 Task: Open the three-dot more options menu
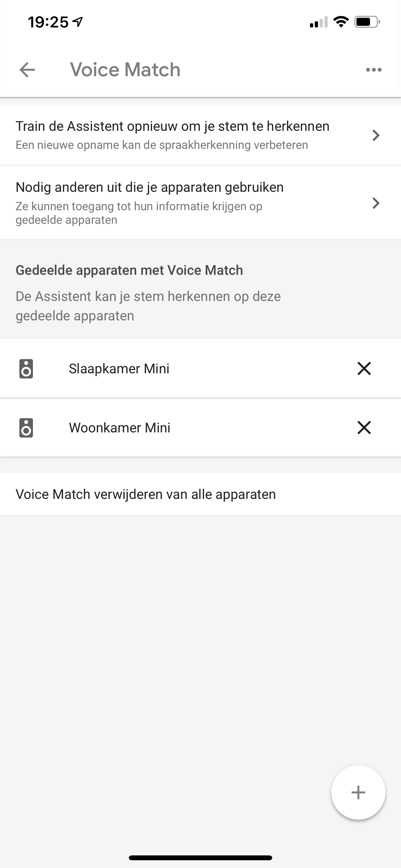[x=374, y=70]
